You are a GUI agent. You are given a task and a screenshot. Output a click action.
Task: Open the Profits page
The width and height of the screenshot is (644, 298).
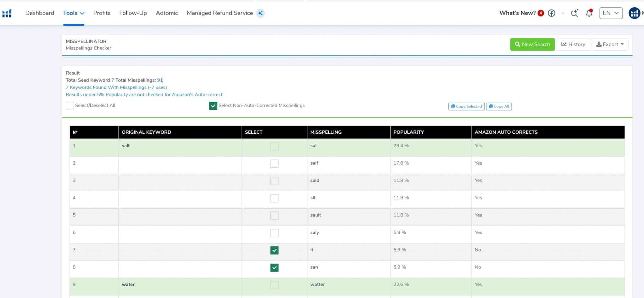click(x=102, y=13)
